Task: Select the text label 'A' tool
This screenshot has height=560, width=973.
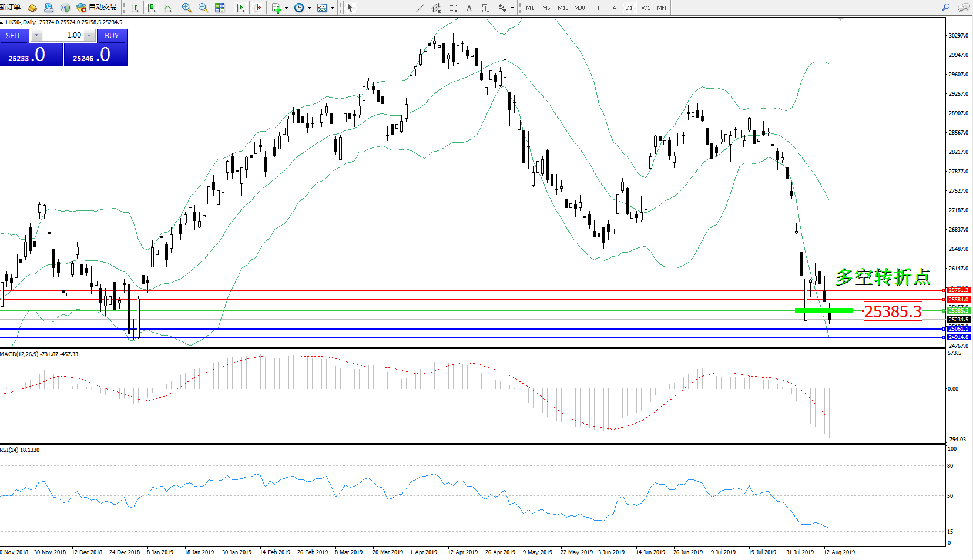Action: [x=469, y=8]
